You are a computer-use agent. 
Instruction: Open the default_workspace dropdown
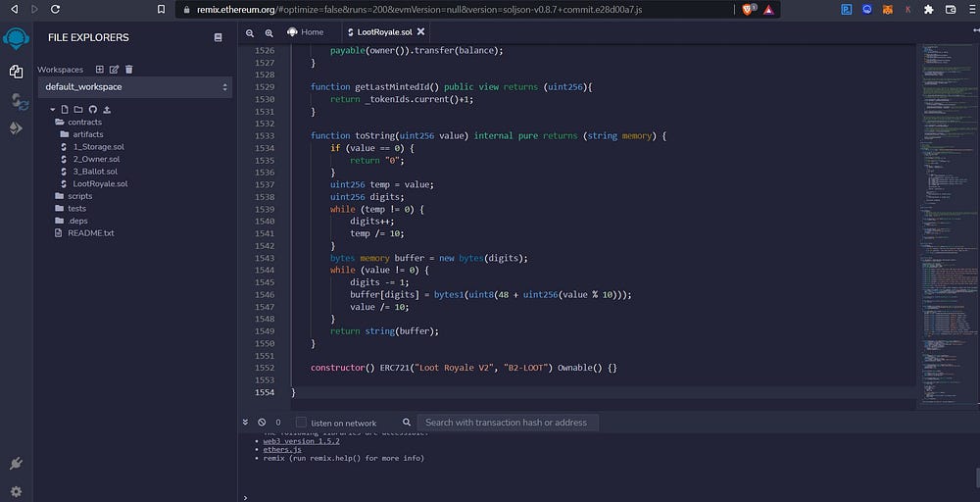135,87
